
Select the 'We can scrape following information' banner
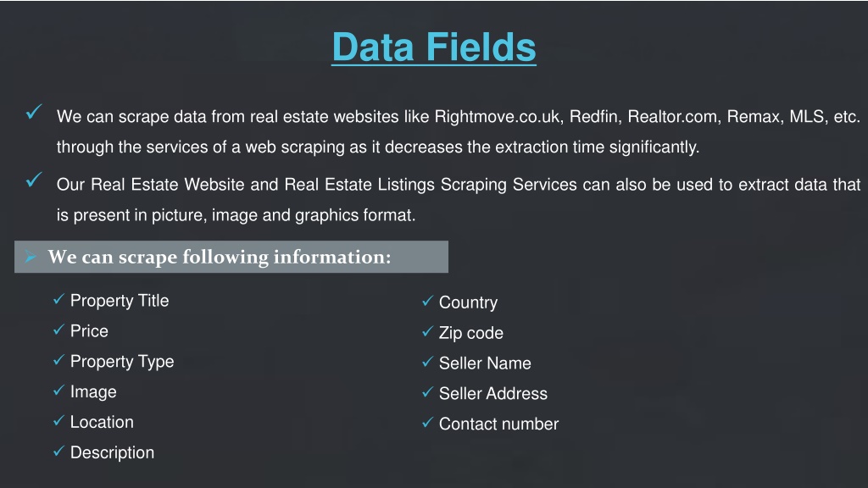coord(231,257)
